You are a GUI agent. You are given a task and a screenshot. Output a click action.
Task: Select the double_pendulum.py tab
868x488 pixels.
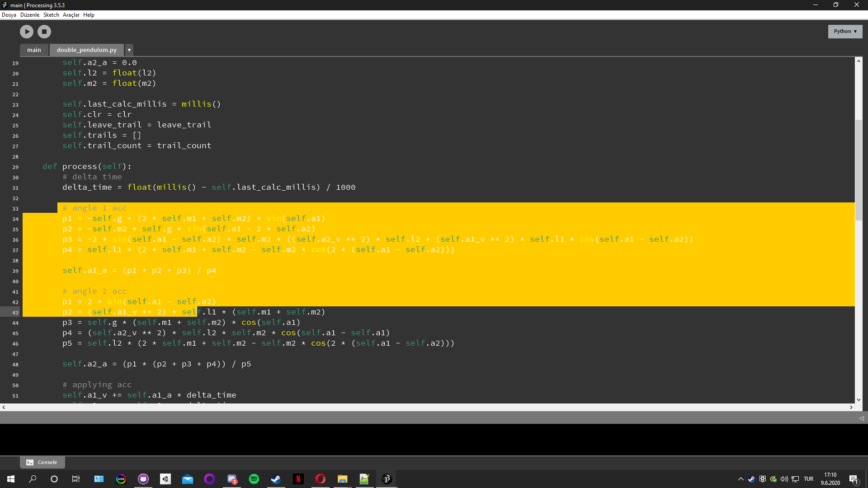click(86, 50)
